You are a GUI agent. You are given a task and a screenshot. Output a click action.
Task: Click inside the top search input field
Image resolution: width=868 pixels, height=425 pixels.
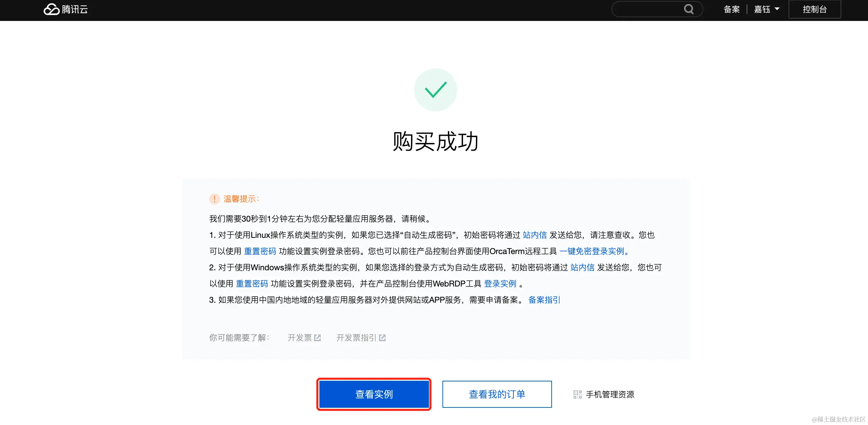point(649,9)
